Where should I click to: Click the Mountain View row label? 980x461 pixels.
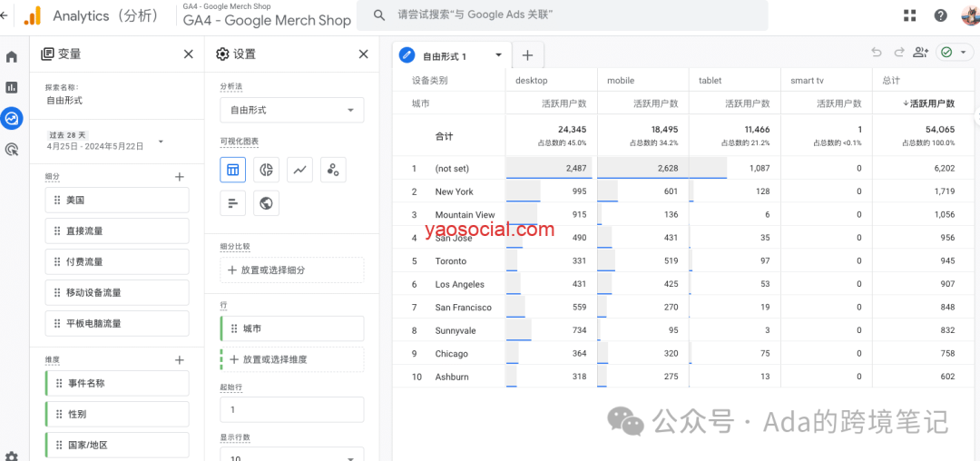[465, 215]
